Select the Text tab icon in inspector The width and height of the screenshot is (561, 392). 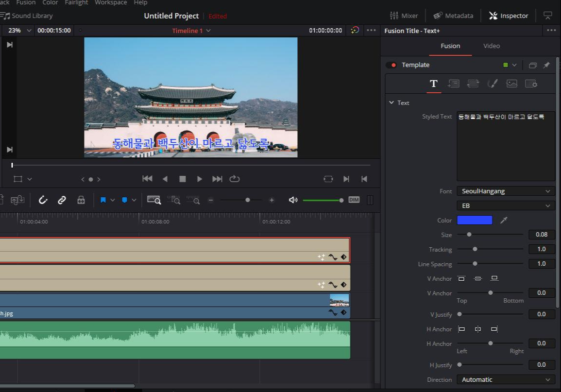point(434,84)
